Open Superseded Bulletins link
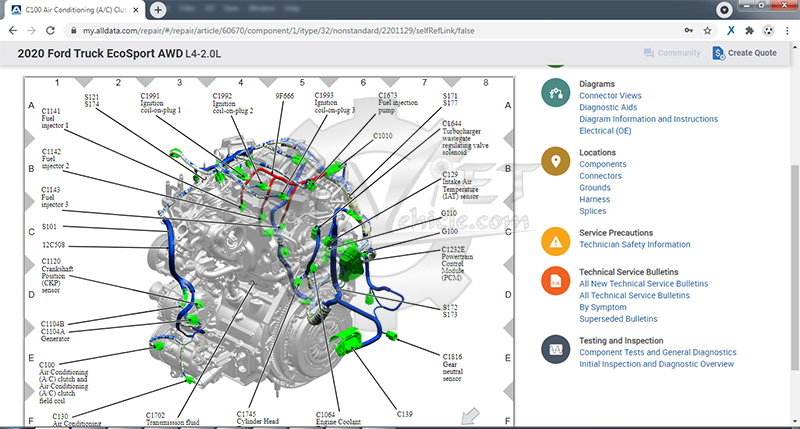Viewport: 800px width, 429px height. [618, 319]
